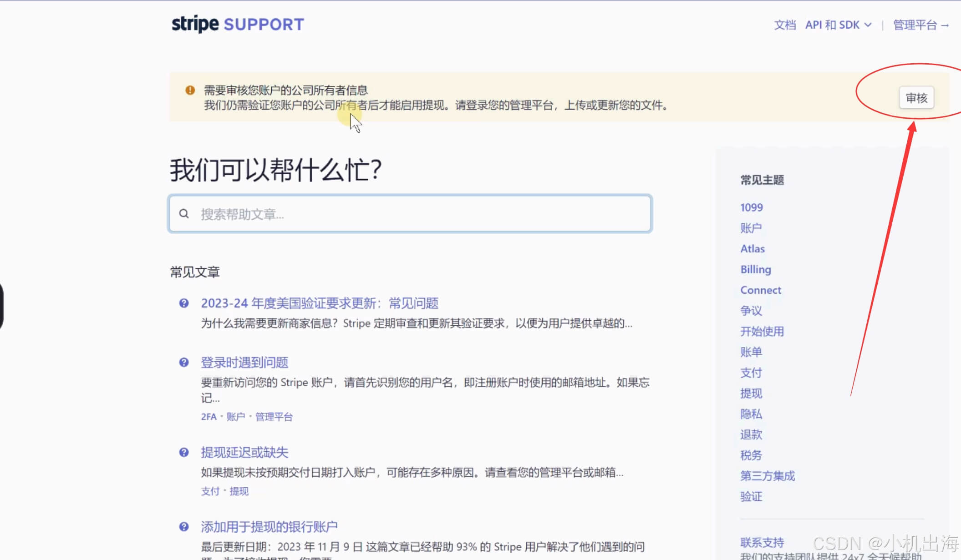Open the Atlas topic

click(752, 249)
